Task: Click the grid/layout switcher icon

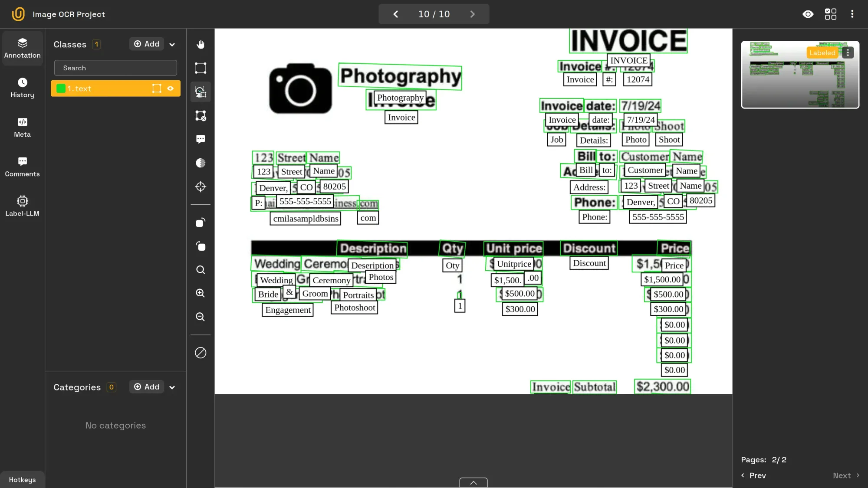Action: pyautogui.click(x=830, y=14)
